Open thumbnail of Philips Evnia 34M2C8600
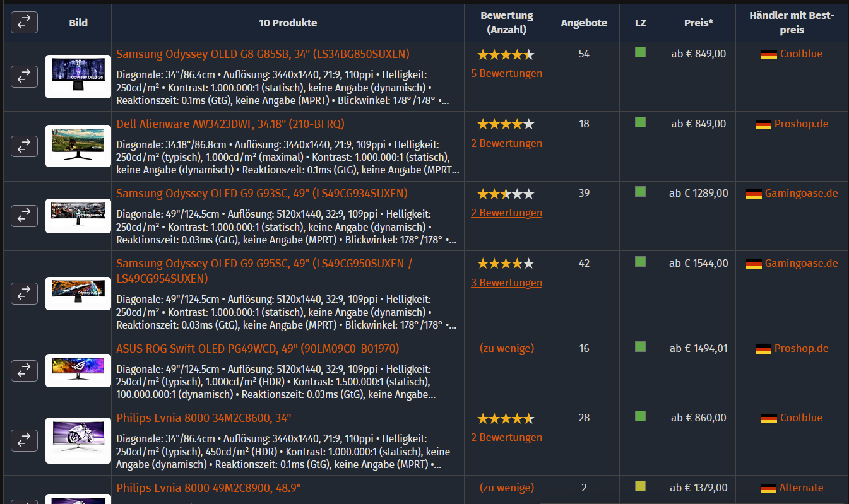This screenshot has height=504, width=849. coord(78,440)
